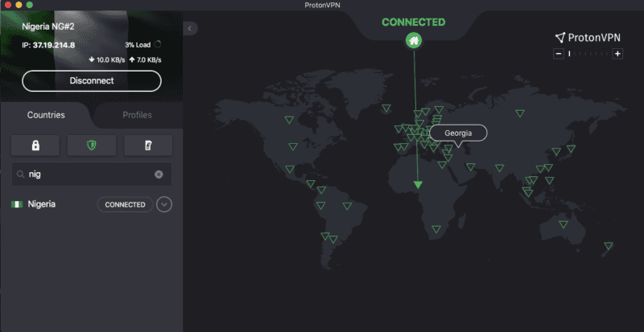The image size is (644, 332).
Task: Click the Georgia tooltip label
Action: [x=458, y=133]
